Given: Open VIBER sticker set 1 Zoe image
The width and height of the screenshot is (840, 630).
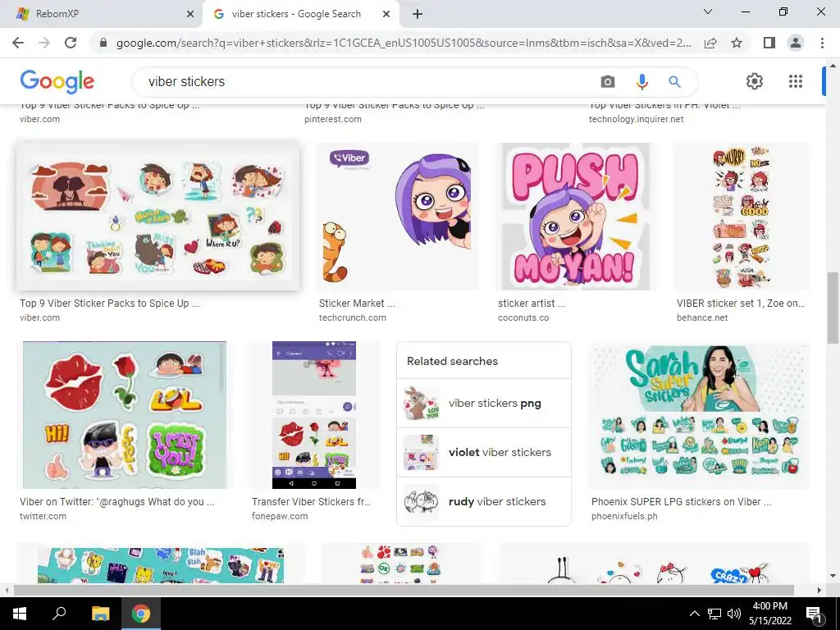Looking at the screenshot, I should tap(742, 217).
